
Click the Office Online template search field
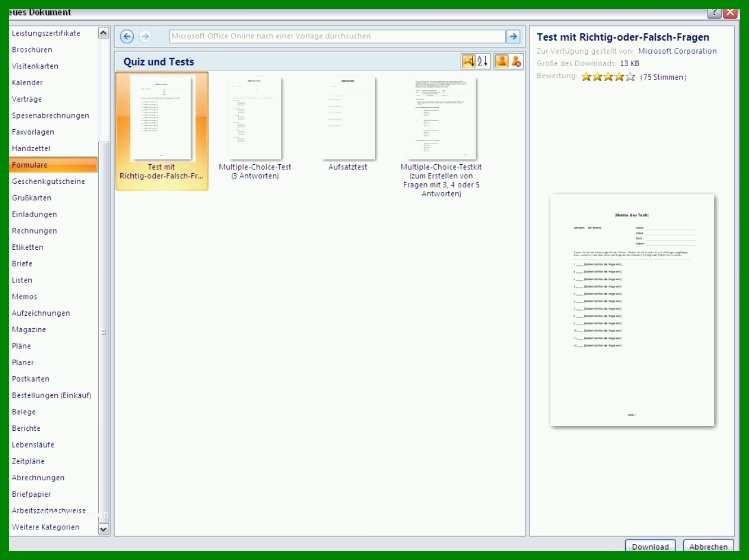point(337,36)
